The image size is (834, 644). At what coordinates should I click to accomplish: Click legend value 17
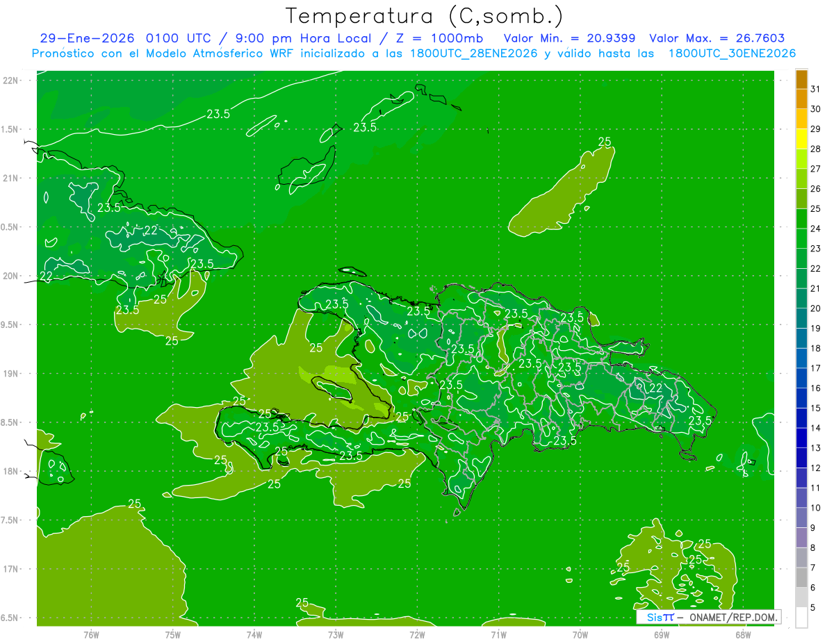pyautogui.click(x=815, y=368)
